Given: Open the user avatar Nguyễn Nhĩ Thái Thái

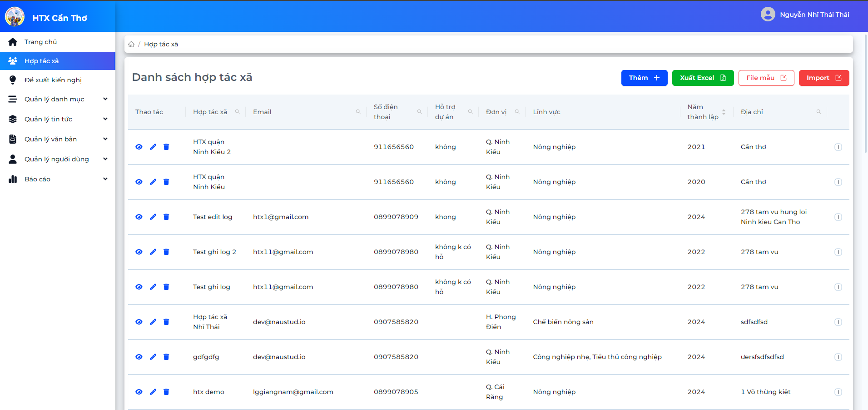Looking at the screenshot, I should pyautogui.click(x=768, y=14).
